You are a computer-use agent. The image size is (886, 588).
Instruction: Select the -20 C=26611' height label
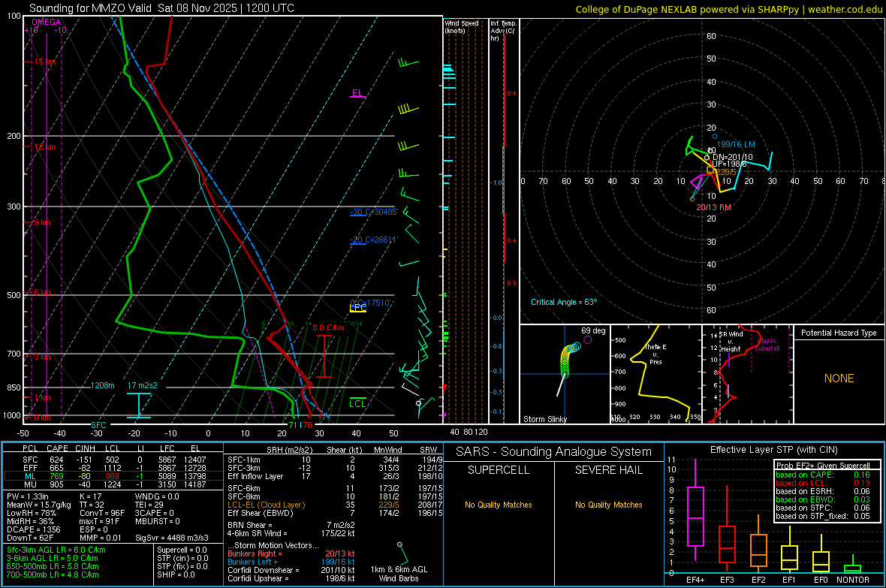click(x=373, y=240)
